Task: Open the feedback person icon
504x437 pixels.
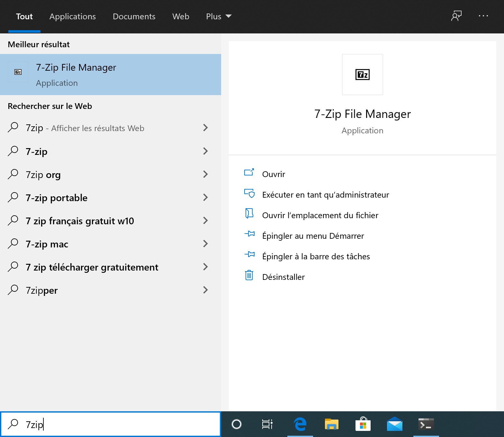Action: pyautogui.click(x=456, y=16)
